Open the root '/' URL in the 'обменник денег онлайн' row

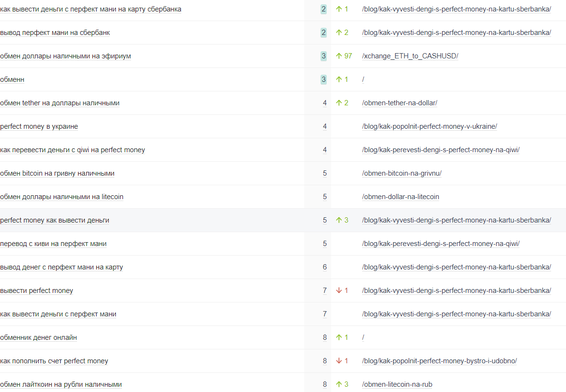[363, 337]
